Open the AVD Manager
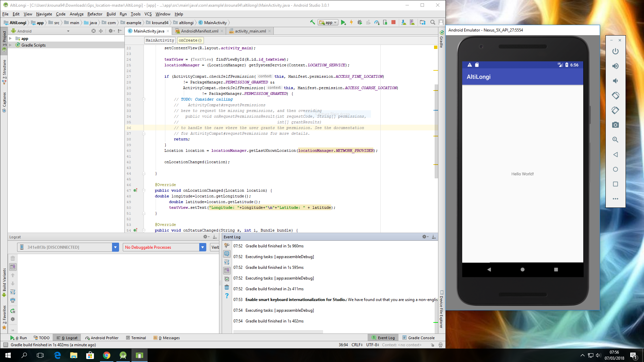Viewport: 644px width, 362px height. [x=412, y=22]
